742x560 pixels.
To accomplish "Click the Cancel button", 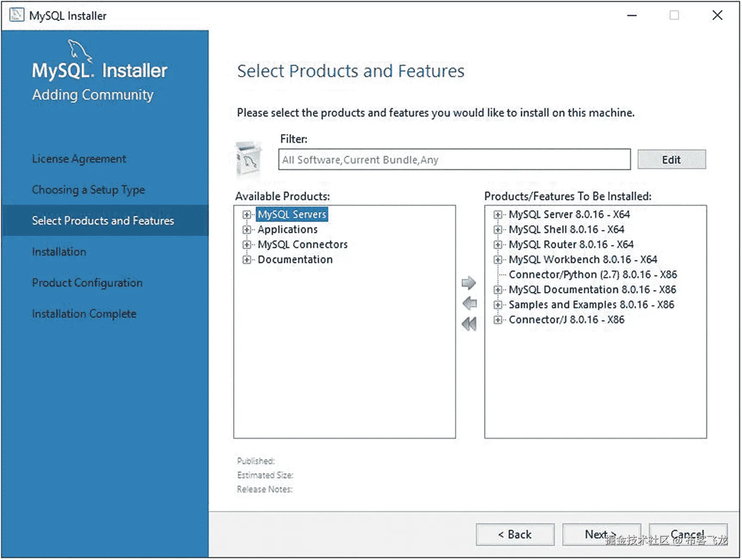I will [688, 535].
